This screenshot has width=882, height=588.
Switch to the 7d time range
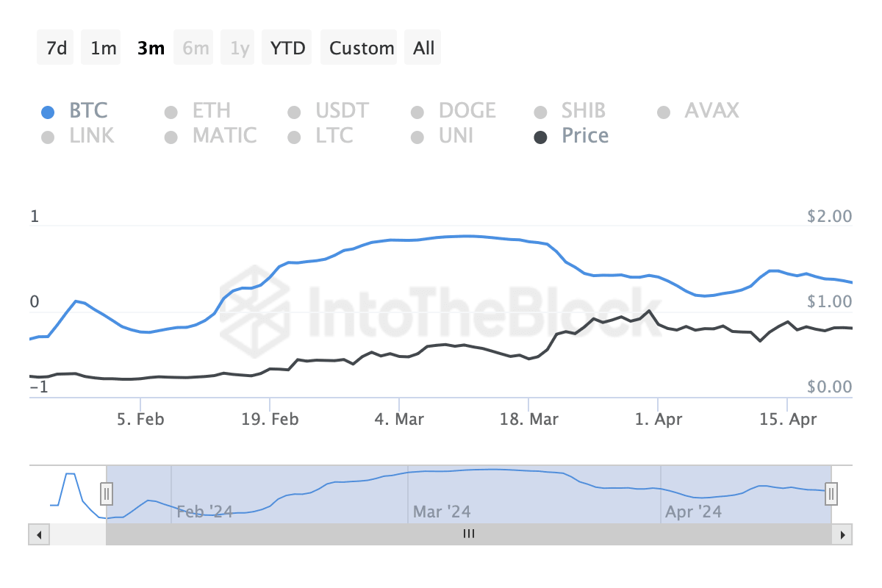55,47
